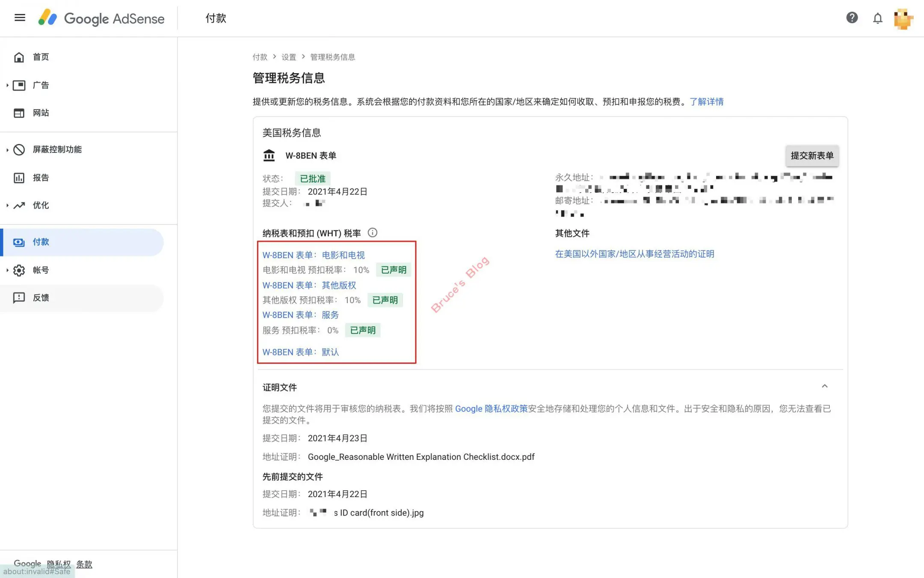Click the 首页 home icon

[19, 57]
